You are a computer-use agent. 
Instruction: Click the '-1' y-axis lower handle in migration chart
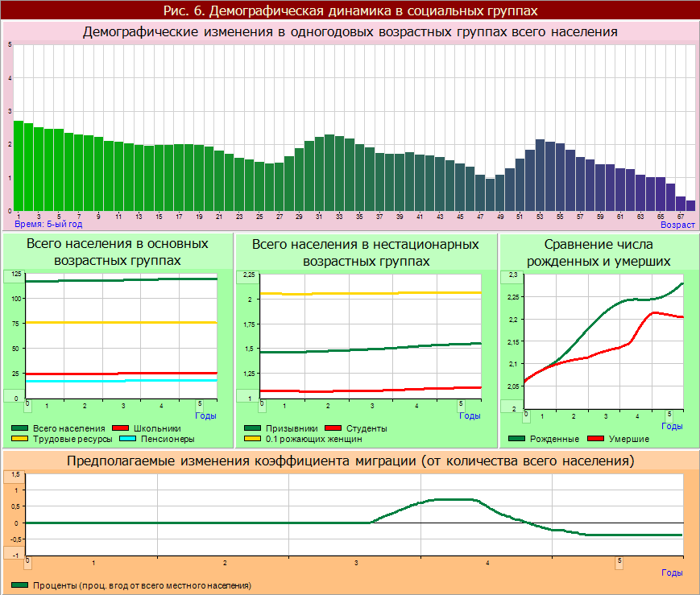point(14,554)
